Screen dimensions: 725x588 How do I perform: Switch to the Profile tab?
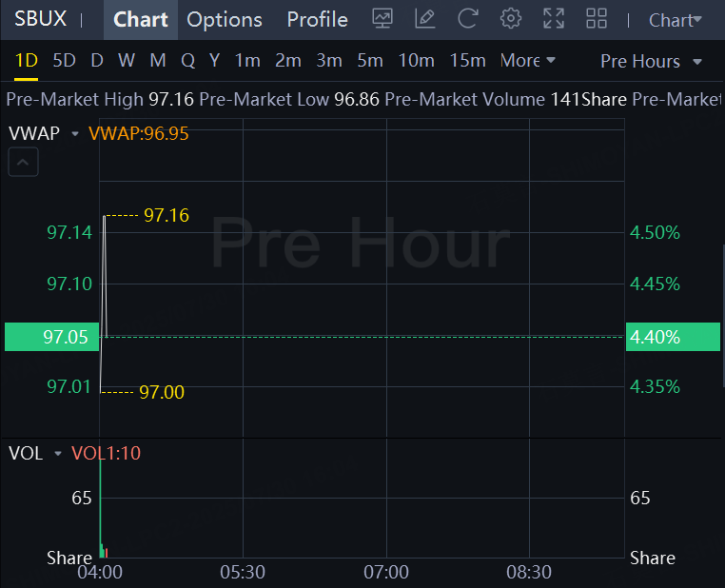pos(317,20)
